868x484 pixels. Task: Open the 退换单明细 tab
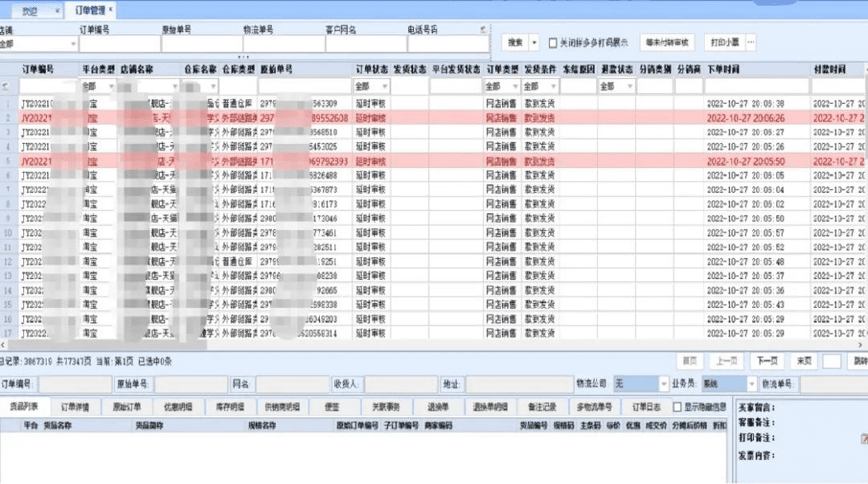(490, 407)
